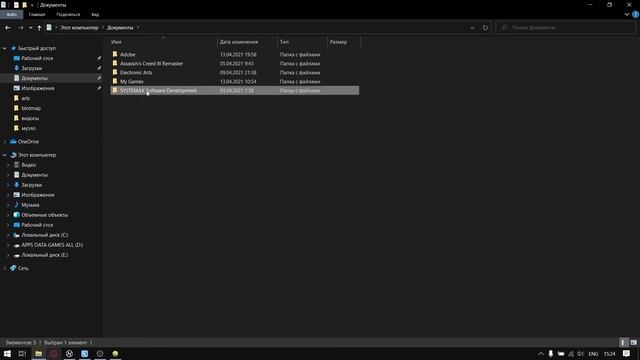Open the видосы folder in sidebar

tap(30, 118)
